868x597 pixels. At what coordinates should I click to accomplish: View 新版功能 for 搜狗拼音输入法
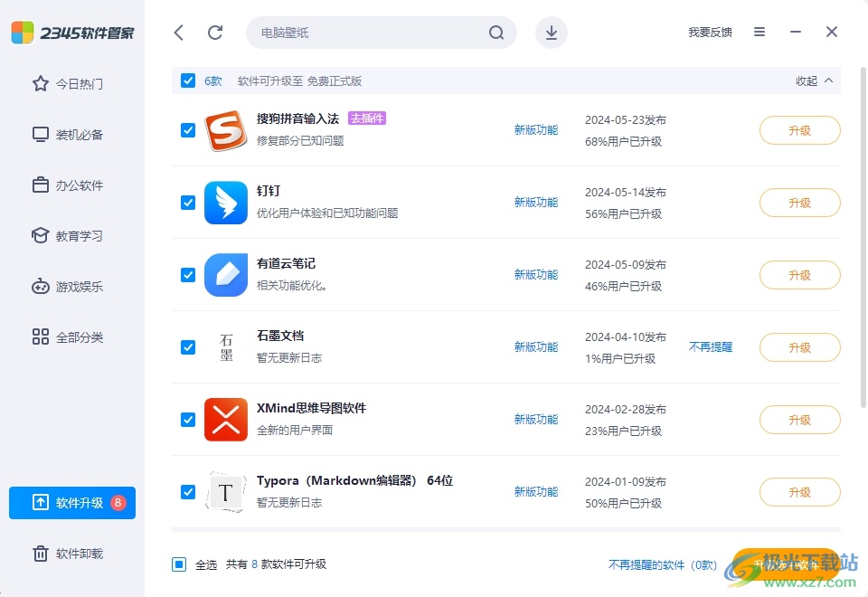coord(536,130)
